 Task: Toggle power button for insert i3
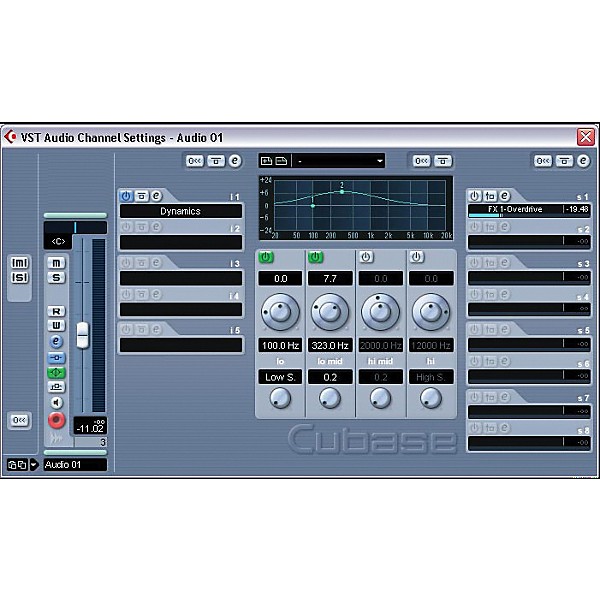click(126, 262)
